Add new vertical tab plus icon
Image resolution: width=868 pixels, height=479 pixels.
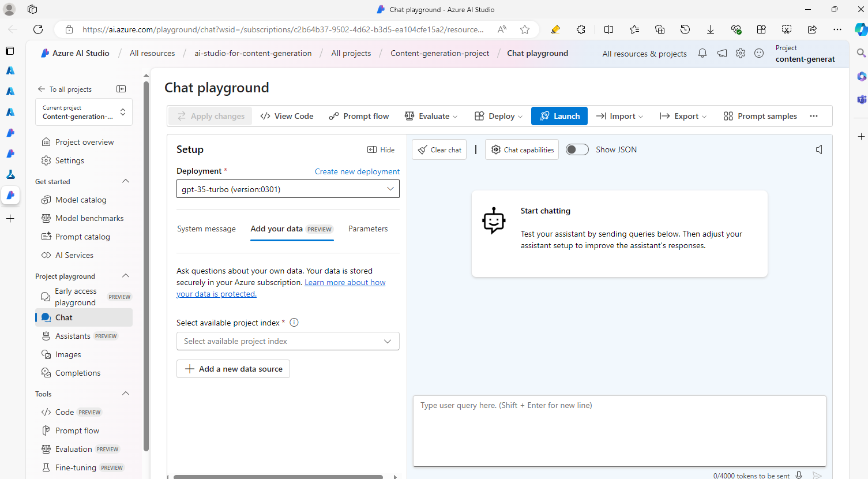tap(10, 219)
